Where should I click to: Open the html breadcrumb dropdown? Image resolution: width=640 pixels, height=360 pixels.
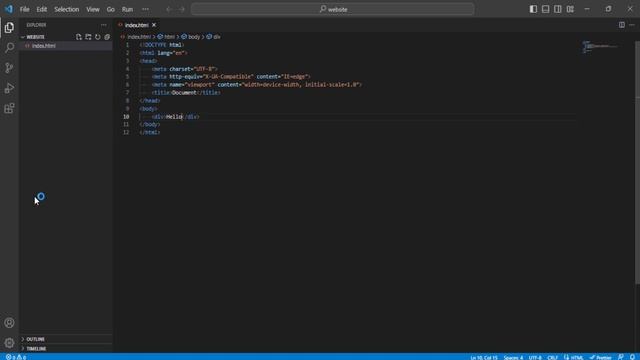tap(166, 37)
